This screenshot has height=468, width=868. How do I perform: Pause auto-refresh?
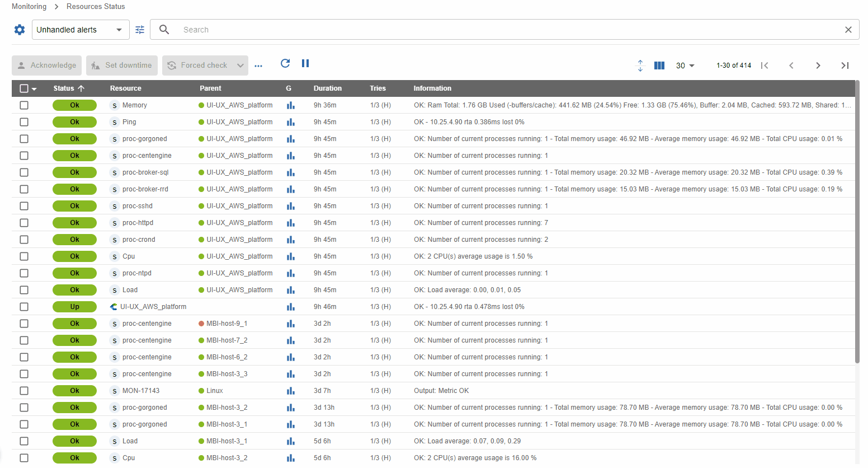point(305,63)
